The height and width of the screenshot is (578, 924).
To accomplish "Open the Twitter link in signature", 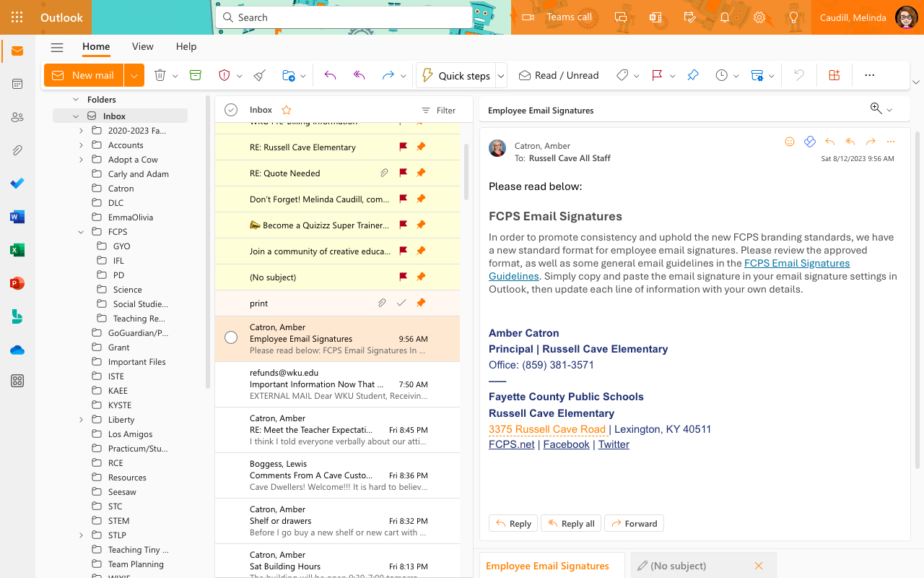I will click(x=614, y=444).
